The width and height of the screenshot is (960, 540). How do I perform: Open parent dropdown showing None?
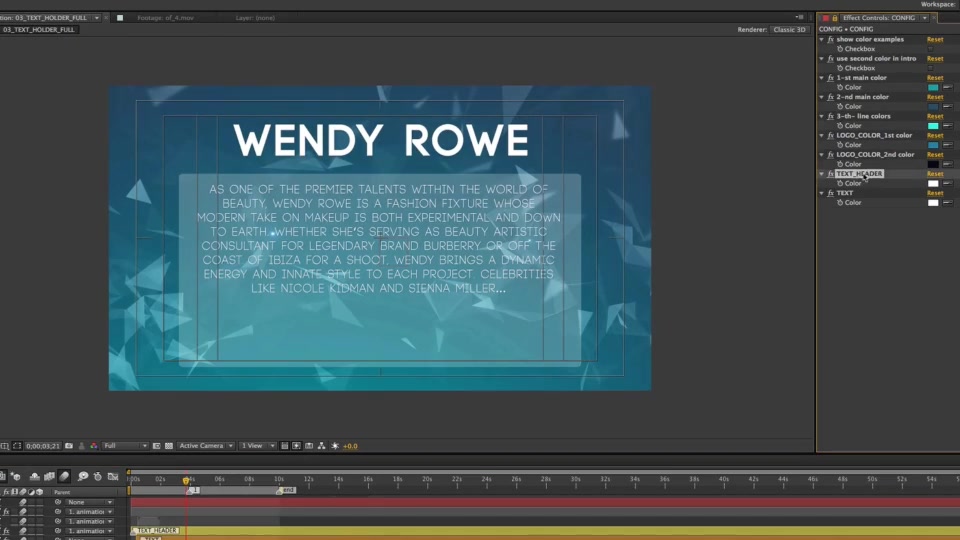tap(89, 502)
